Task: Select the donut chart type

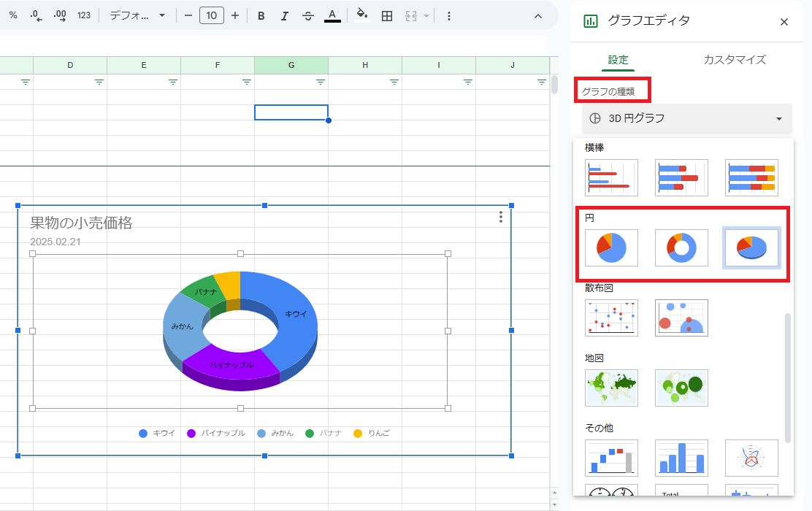Action: (681, 248)
